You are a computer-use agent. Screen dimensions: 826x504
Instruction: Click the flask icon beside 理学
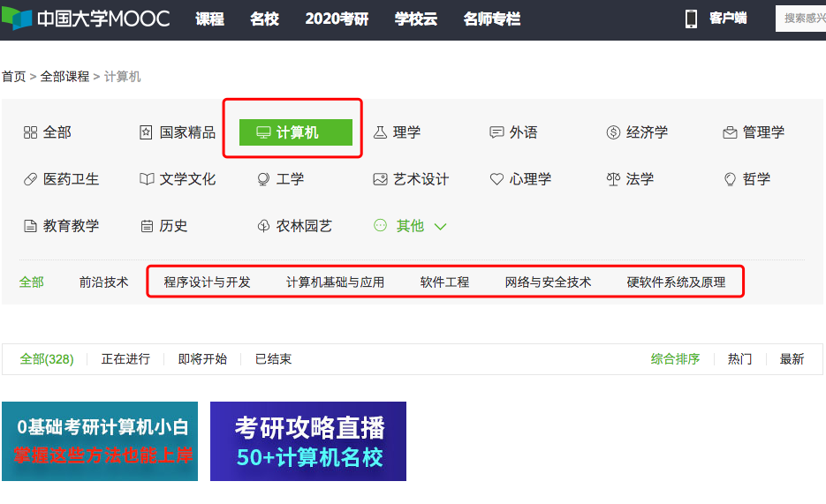click(x=380, y=132)
